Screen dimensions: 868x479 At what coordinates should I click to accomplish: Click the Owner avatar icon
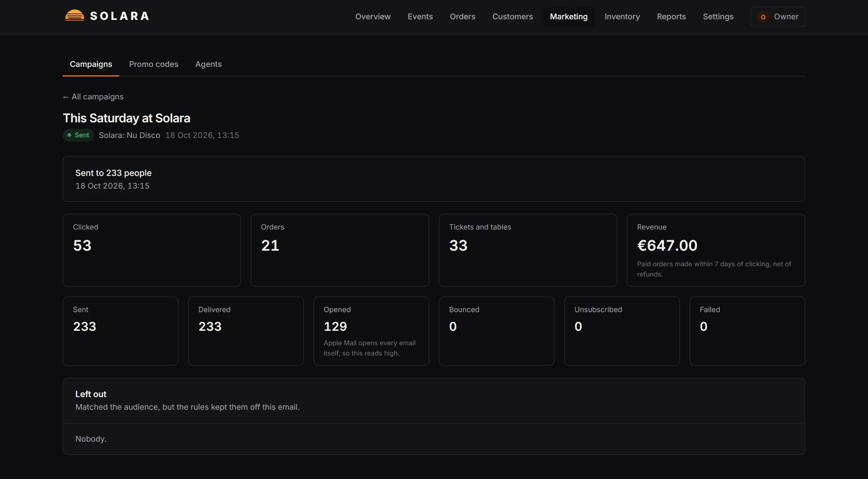pos(763,17)
